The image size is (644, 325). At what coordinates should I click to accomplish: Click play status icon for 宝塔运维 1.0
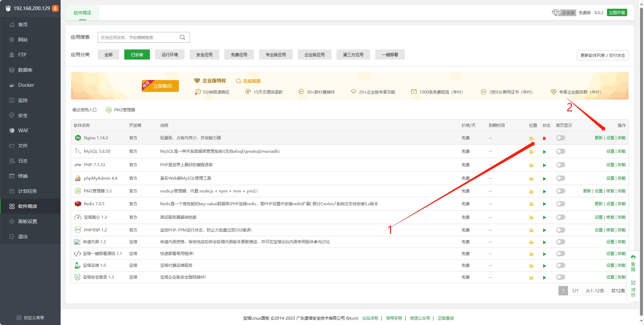[x=544, y=266]
